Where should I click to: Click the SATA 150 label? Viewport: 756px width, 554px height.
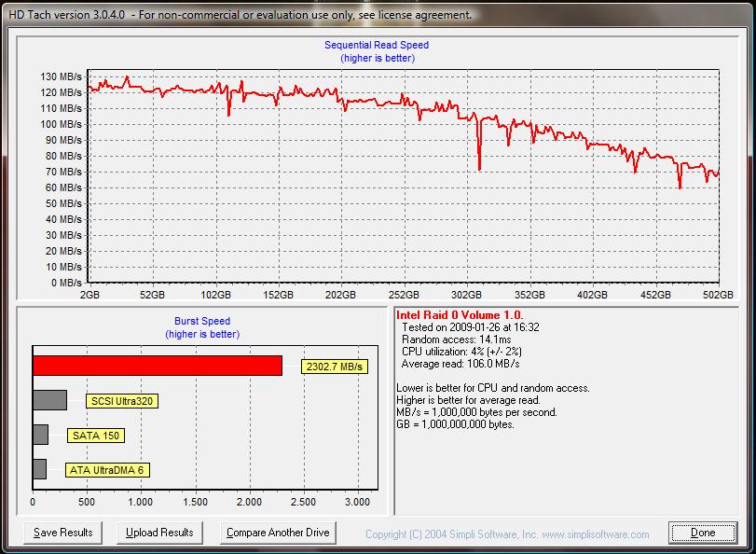pos(96,436)
